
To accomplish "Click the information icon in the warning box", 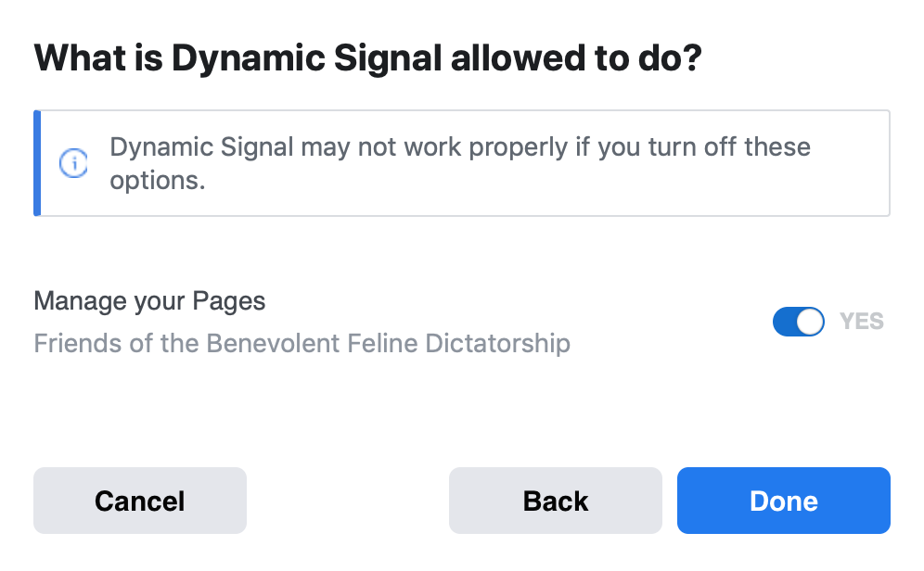I will [73, 163].
